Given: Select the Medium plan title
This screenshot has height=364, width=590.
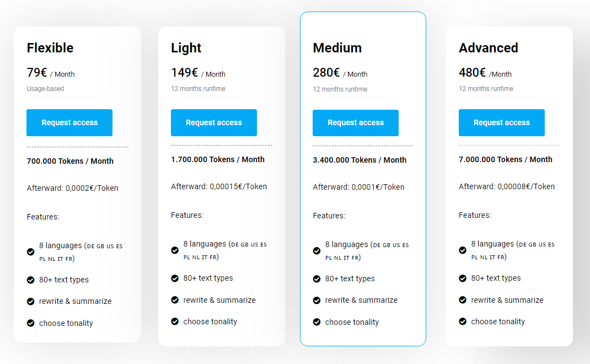Looking at the screenshot, I should 337,48.
